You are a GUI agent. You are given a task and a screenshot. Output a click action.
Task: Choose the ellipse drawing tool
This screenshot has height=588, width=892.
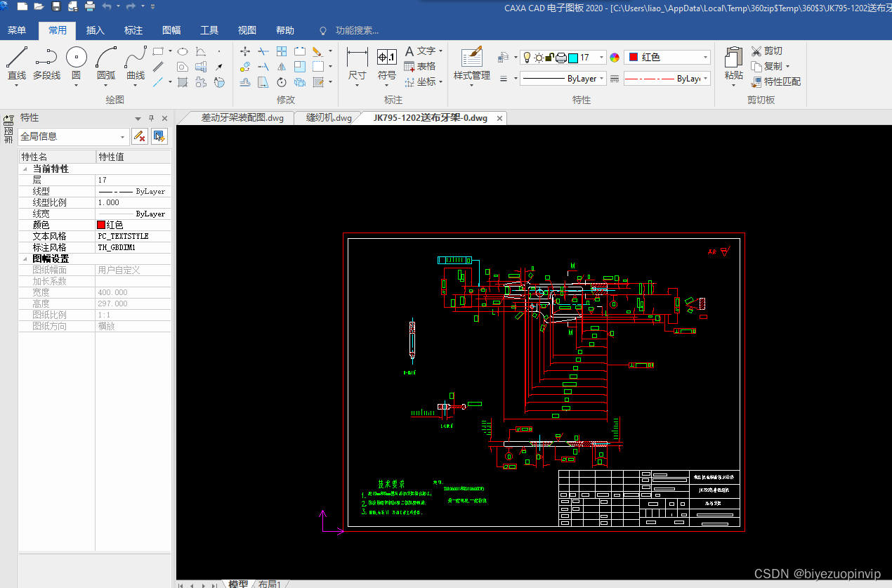(182, 51)
